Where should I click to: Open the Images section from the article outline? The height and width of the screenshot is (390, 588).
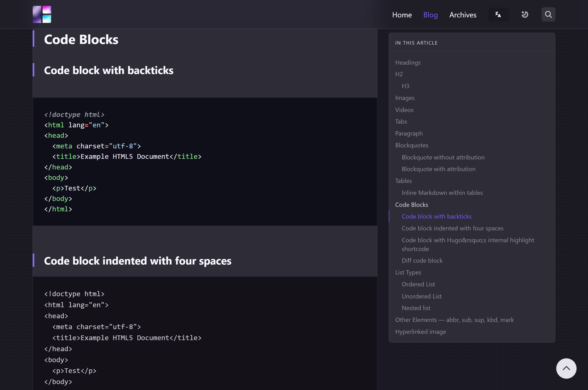[x=405, y=98]
